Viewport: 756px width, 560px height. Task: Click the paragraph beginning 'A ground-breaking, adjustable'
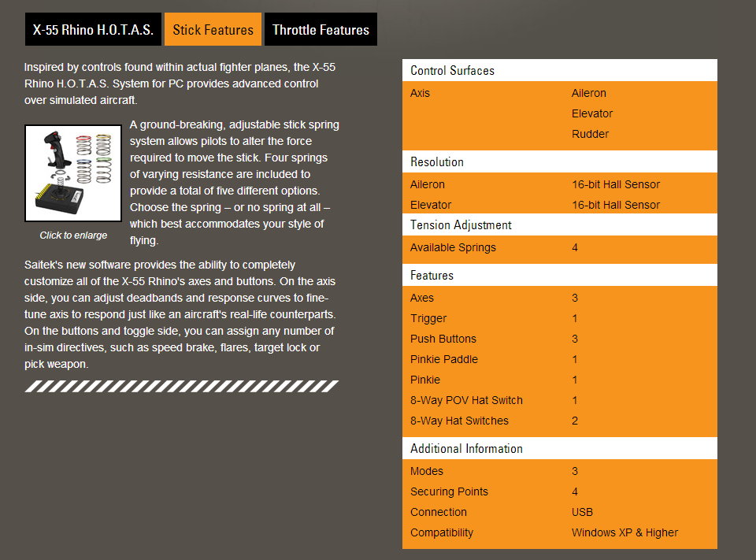[x=235, y=182]
